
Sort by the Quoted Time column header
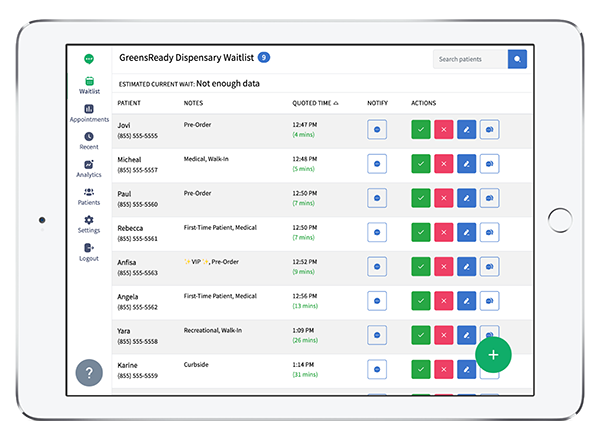coord(315,103)
